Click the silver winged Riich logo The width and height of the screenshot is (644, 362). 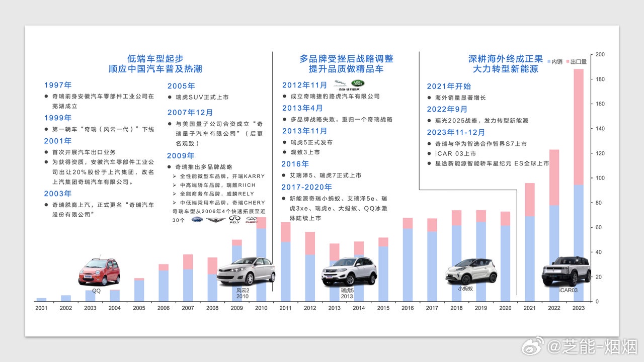coord(216,219)
